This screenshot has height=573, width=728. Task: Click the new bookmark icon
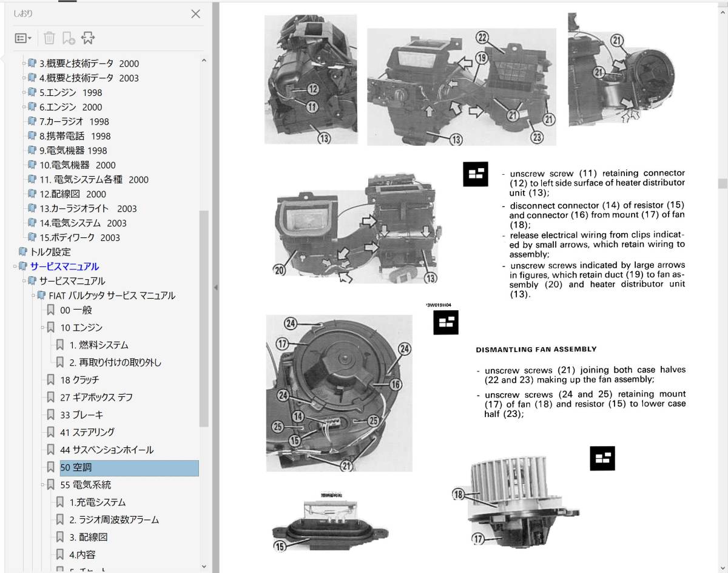(x=69, y=38)
